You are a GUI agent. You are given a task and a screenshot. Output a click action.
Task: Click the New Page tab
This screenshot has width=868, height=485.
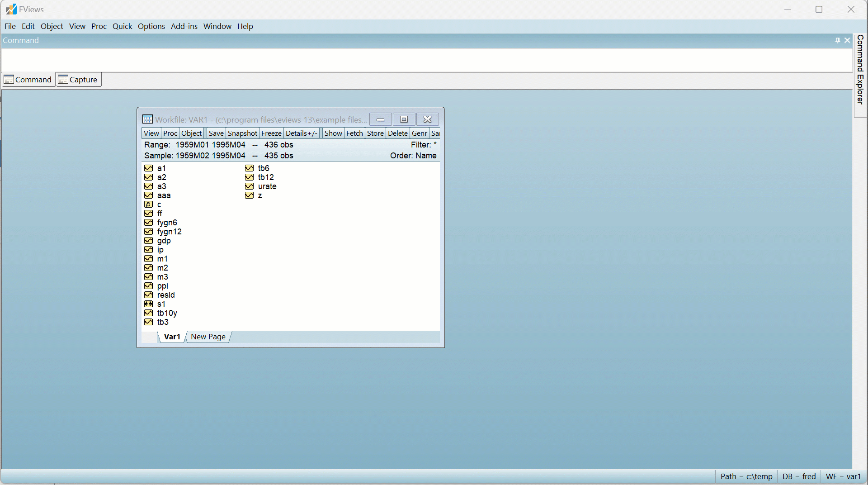click(208, 337)
